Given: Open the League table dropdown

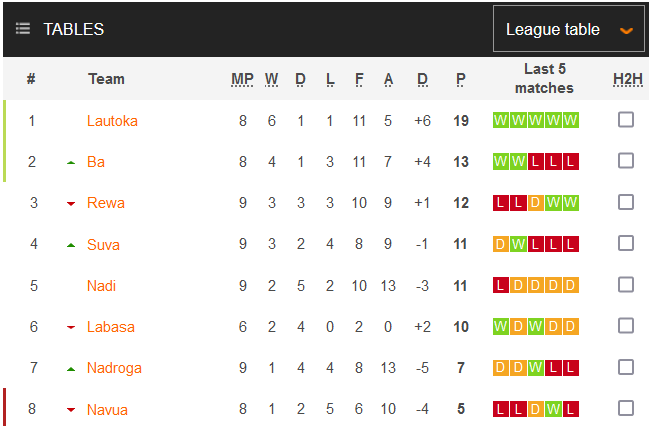Looking at the screenshot, I should tap(569, 29).
